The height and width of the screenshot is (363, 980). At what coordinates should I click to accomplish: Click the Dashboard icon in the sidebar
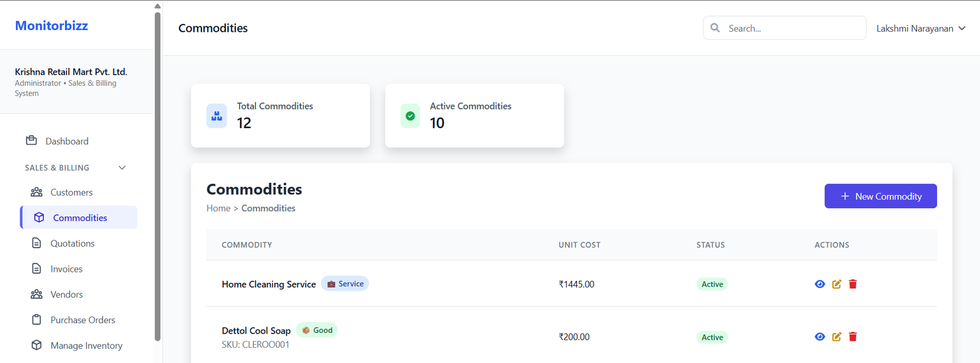31,141
